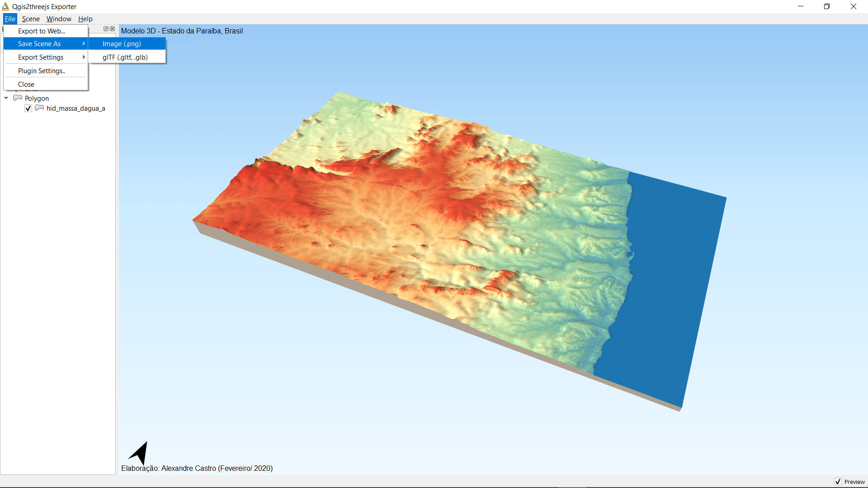This screenshot has height=488, width=868.
Task: Collapse the Polygon tree group
Action: point(6,98)
